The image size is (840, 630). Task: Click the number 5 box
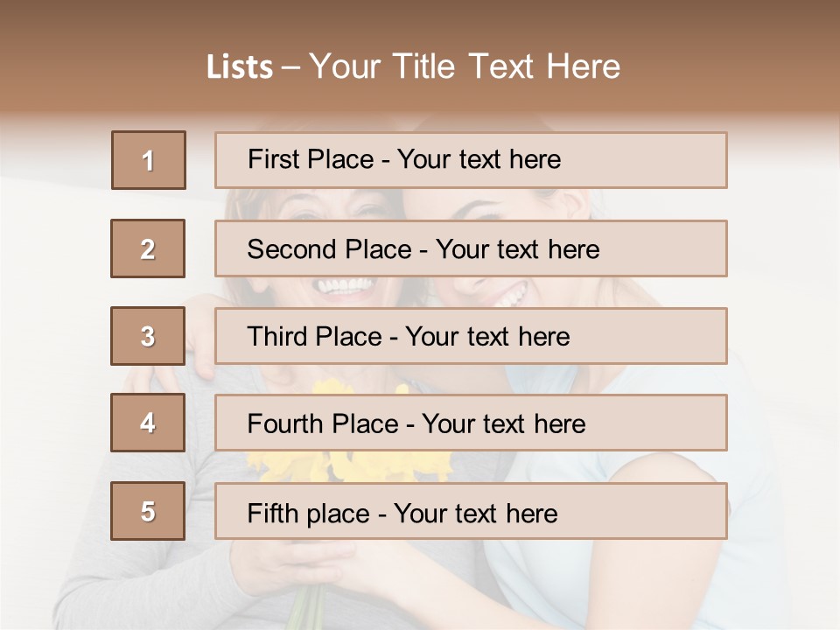pos(148,511)
